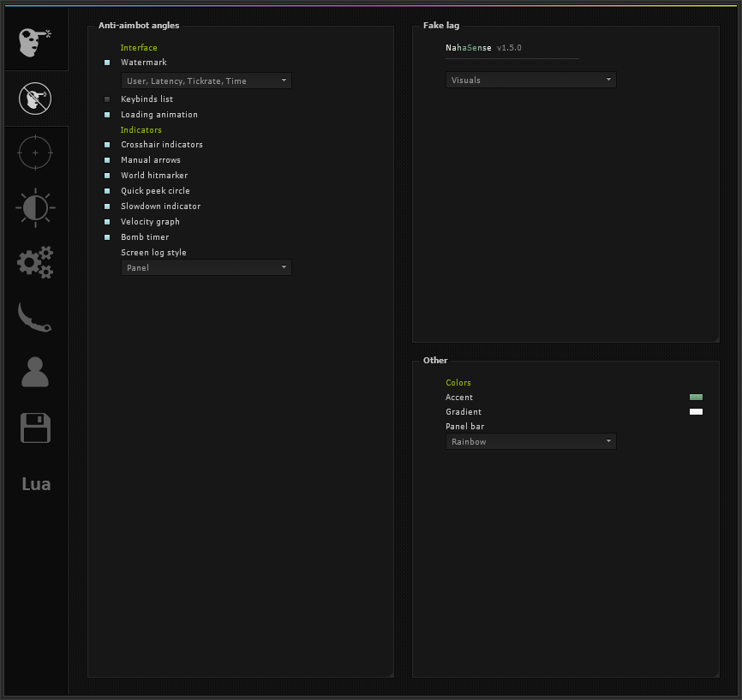
Task: Click the Fake lag group resize handle
Action: (x=717, y=340)
